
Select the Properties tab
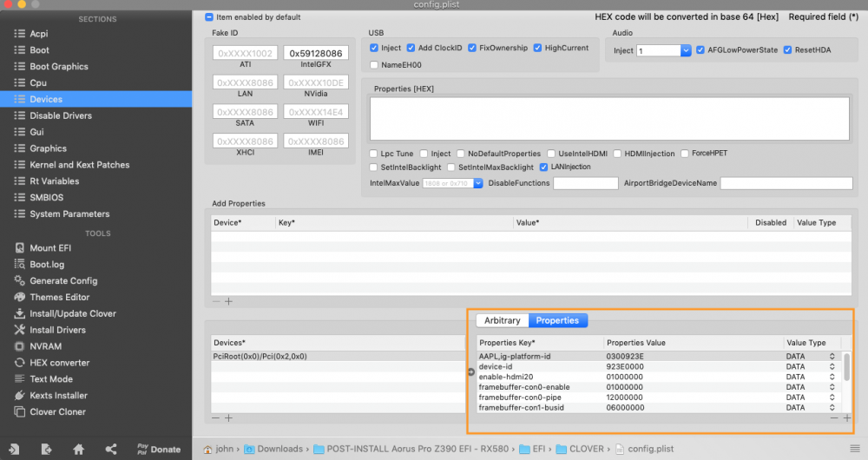pyautogui.click(x=557, y=320)
